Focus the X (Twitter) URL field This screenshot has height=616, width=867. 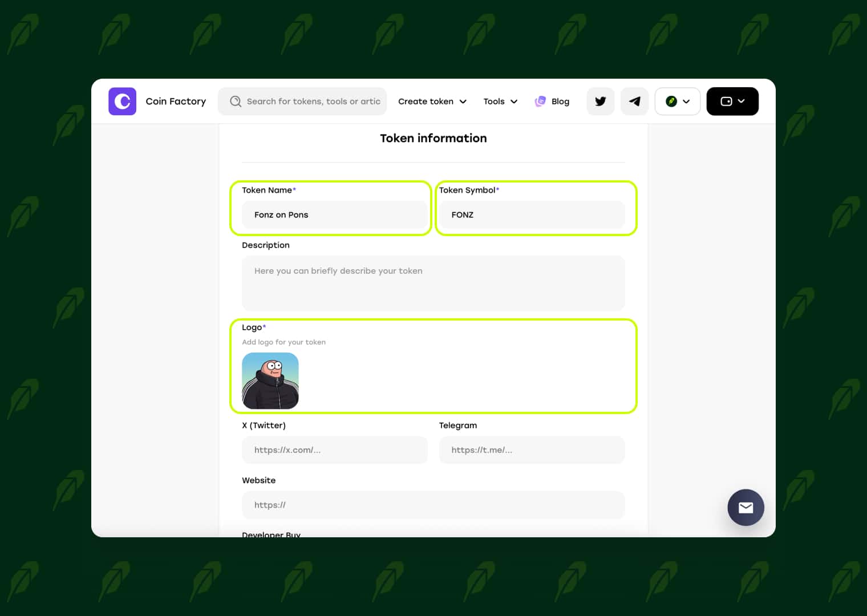coord(335,450)
